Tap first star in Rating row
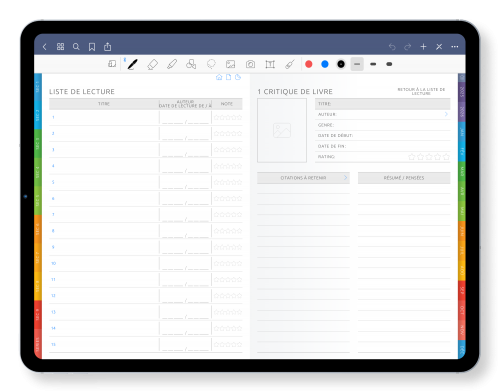This screenshot has height=392, width=500. pos(412,157)
